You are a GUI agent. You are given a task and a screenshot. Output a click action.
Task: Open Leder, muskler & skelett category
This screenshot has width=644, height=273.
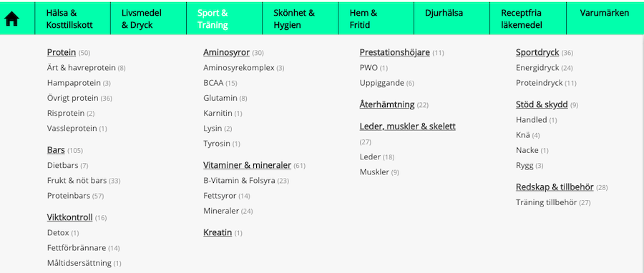click(x=407, y=126)
